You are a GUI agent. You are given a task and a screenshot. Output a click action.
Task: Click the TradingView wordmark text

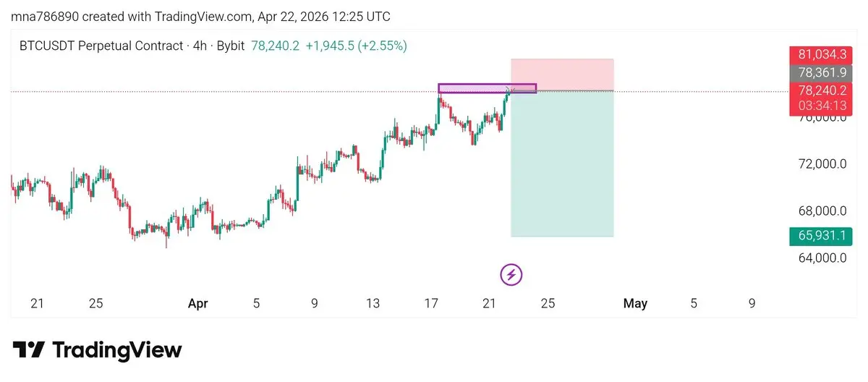117,351
